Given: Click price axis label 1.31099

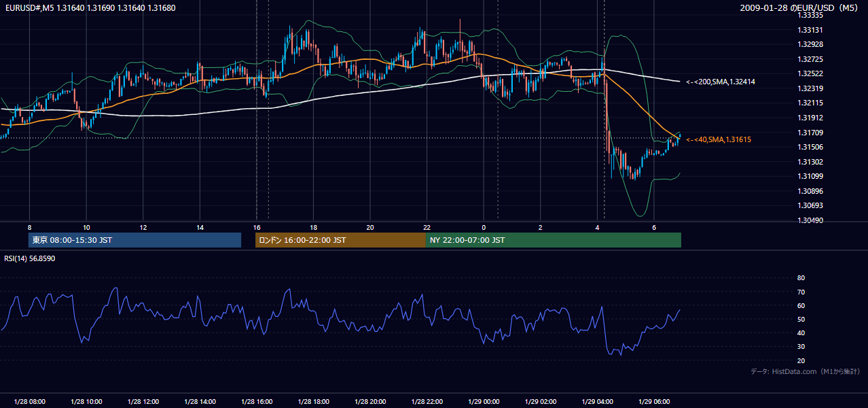Looking at the screenshot, I should (x=810, y=176).
